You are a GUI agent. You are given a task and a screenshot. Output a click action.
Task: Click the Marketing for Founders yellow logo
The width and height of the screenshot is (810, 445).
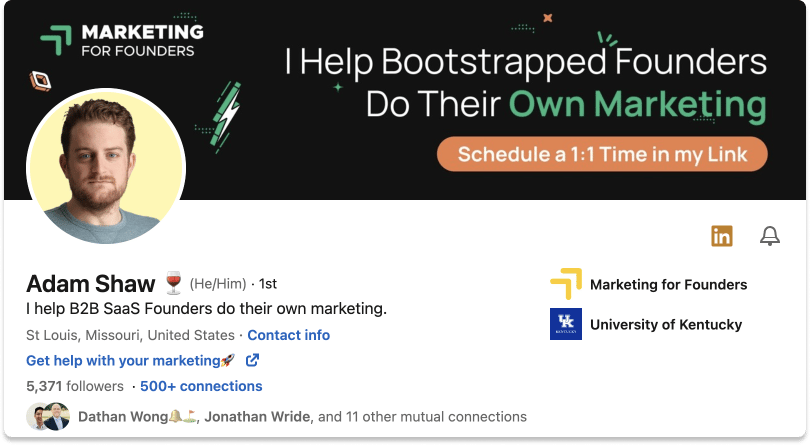(566, 284)
